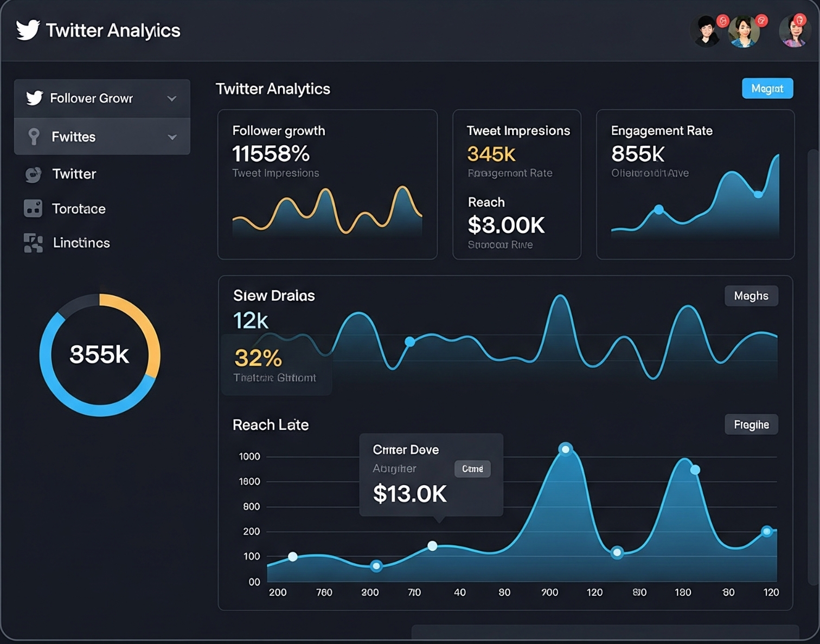820x644 pixels.
Task: Open the Meghs selector on Siew Draias chart
Action: pyautogui.click(x=751, y=296)
